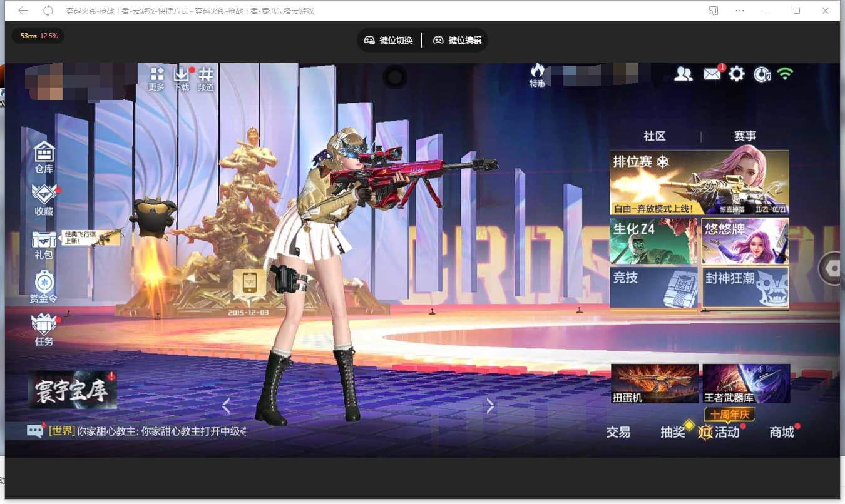The height and width of the screenshot is (504, 845).
Task: Click the 53ms 12.5% latency indicator
Action: coord(39,36)
